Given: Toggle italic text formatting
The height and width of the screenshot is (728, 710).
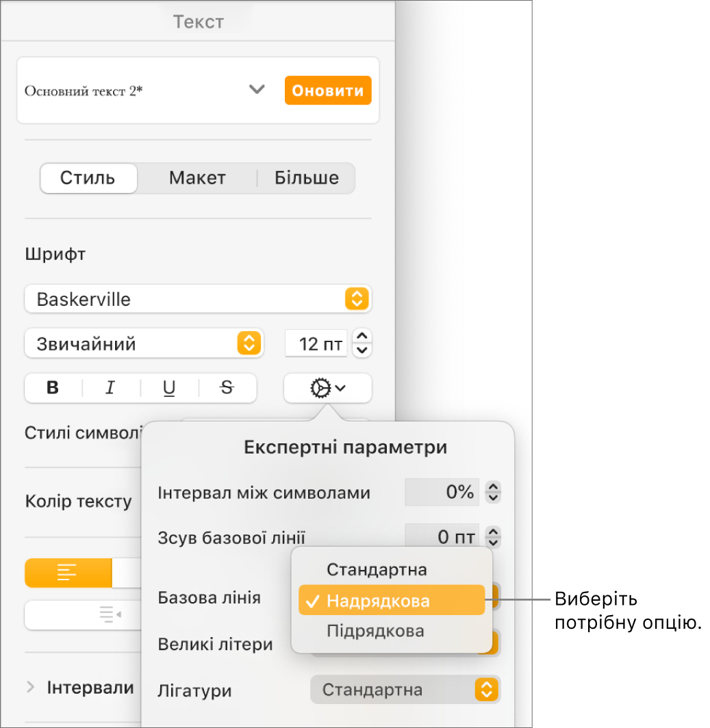Looking at the screenshot, I should 110,388.
